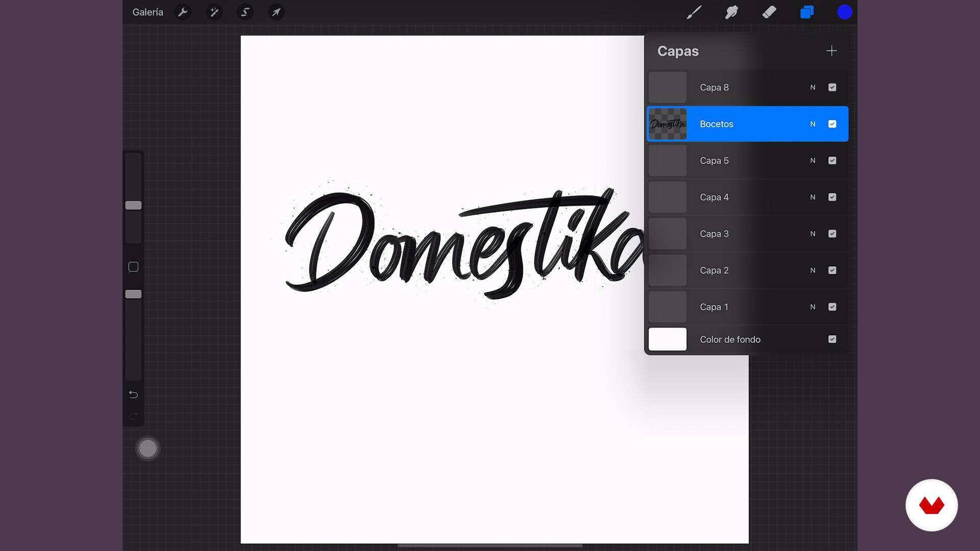Tap the redo arrow in sidebar
This screenshot has width=980, height=551.
tap(133, 416)
